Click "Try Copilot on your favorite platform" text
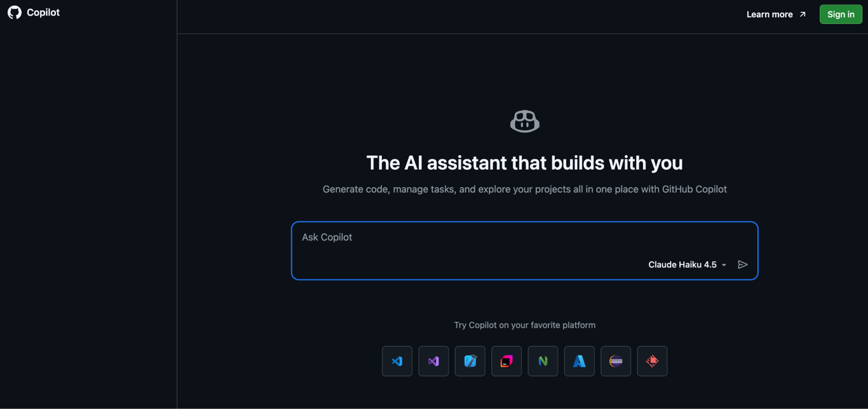 (524, 325)
